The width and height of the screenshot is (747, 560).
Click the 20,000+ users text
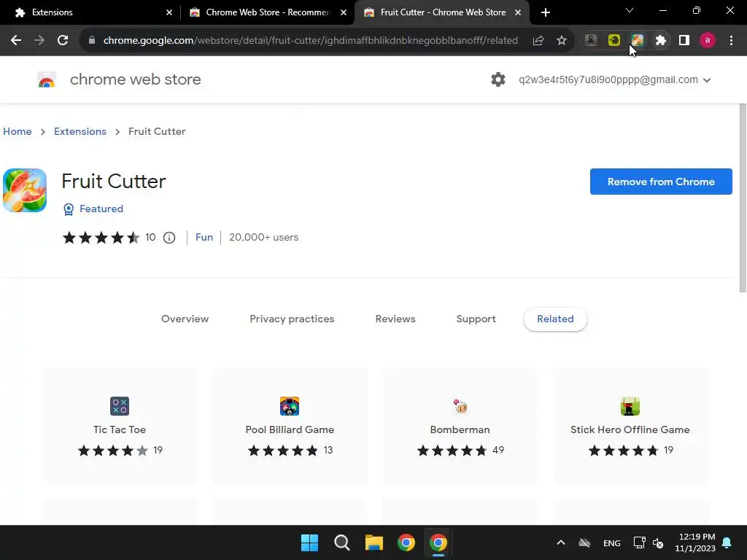pyautogui.click(x=263, y=237)
